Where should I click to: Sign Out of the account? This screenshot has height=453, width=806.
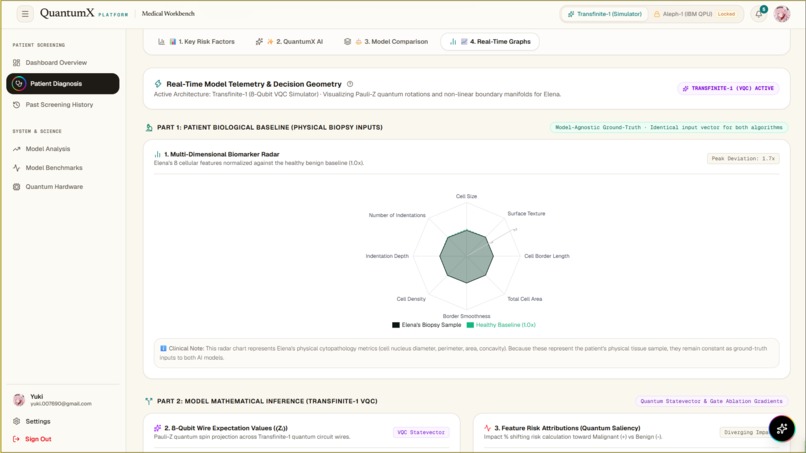coord(63,439)
